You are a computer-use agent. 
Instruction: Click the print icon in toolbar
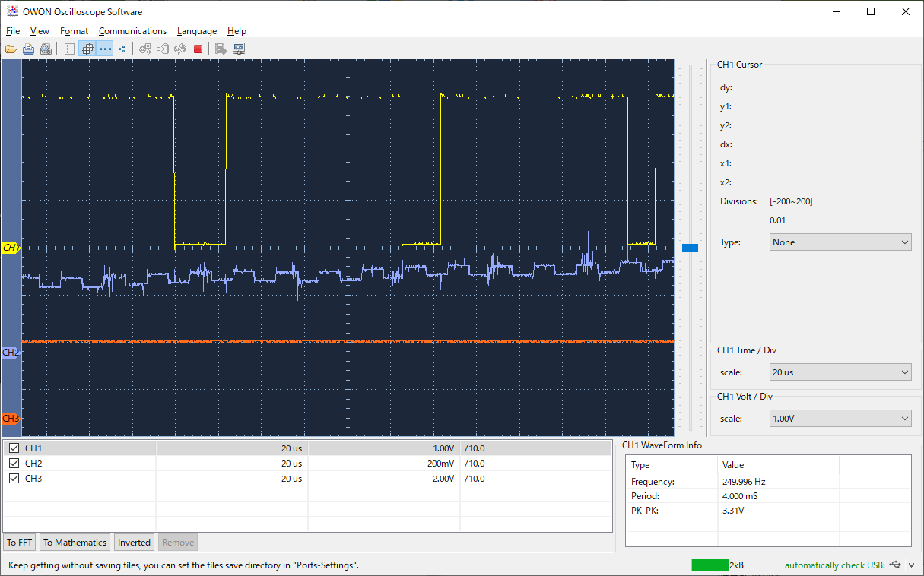coord(28,49)
